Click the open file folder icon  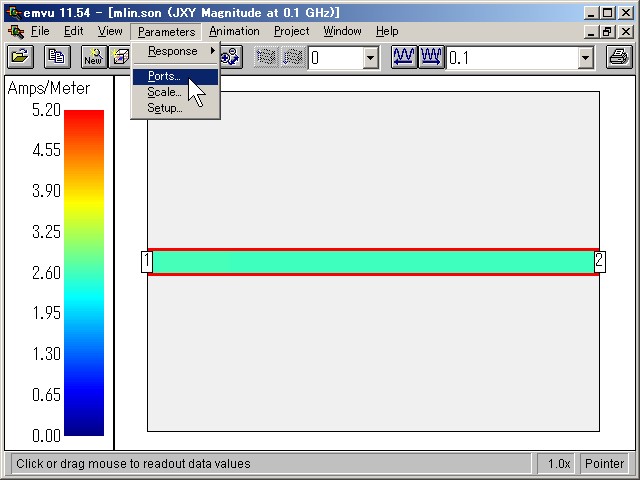(x=20, y=57)
